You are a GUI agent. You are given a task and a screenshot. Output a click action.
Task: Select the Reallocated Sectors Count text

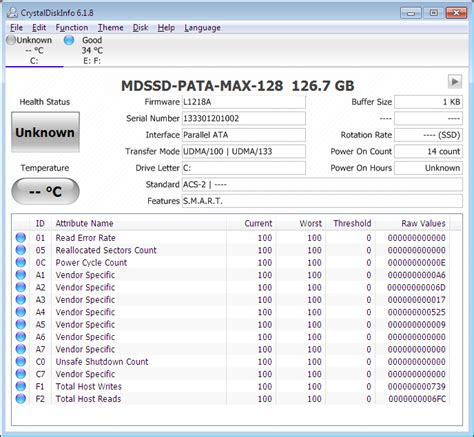pyautogui.click(x=106, y=250)
